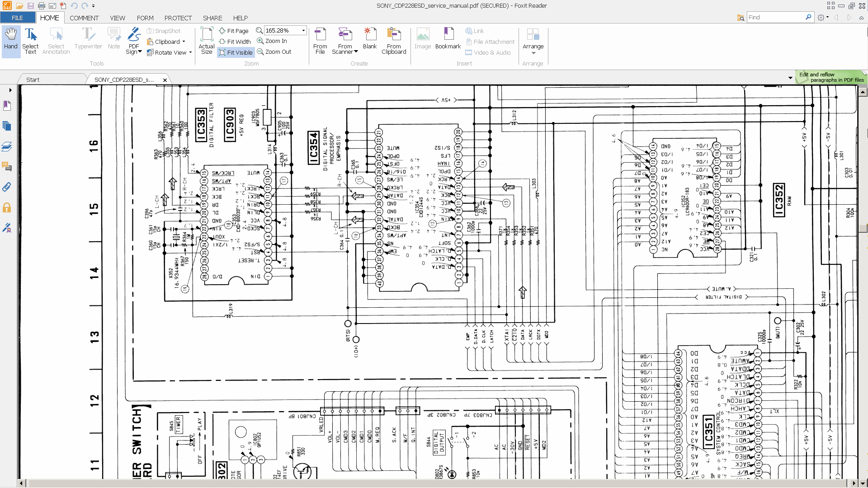868x488 pixels.
Task: Click the Find magnifier search button
Action: pyautogui.click(x=808, y=17)
